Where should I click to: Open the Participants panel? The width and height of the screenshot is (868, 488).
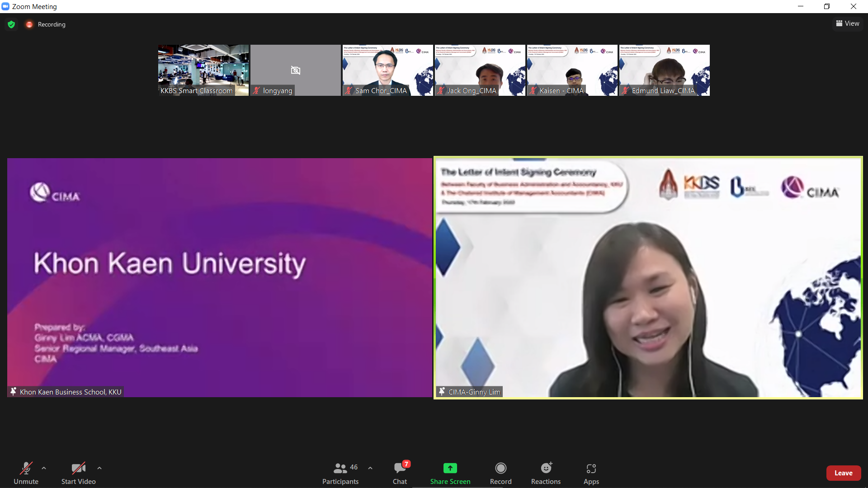(340, 473)
